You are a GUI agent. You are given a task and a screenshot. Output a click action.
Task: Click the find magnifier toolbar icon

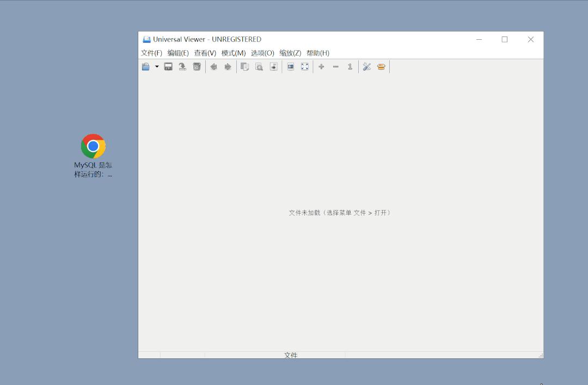259,66
